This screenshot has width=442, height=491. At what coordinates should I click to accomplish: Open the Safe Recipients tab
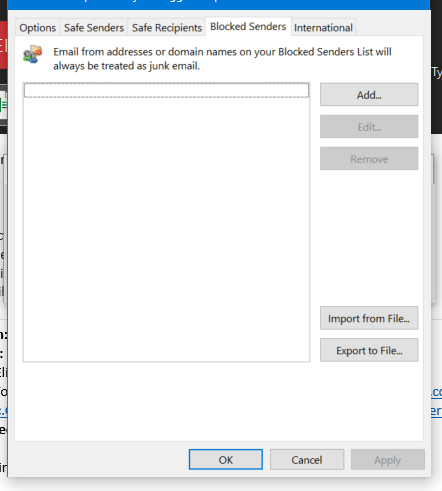pyautogui.click(x=167, y=28)
